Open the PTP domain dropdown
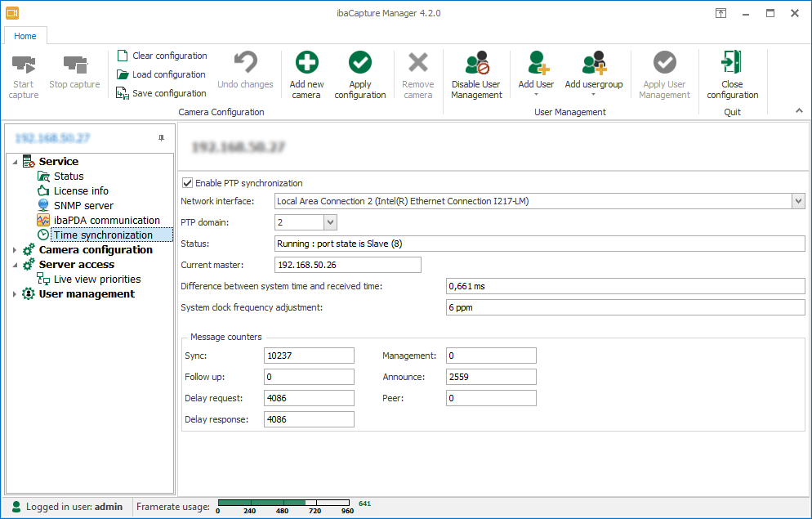The image size is (812, 519). [x=330, y=222]
